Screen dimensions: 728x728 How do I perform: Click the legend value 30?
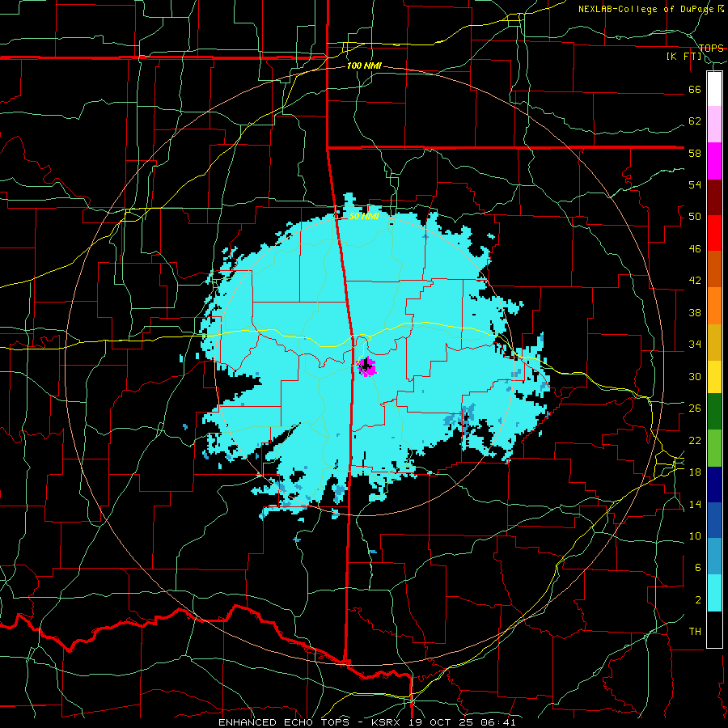695,376
